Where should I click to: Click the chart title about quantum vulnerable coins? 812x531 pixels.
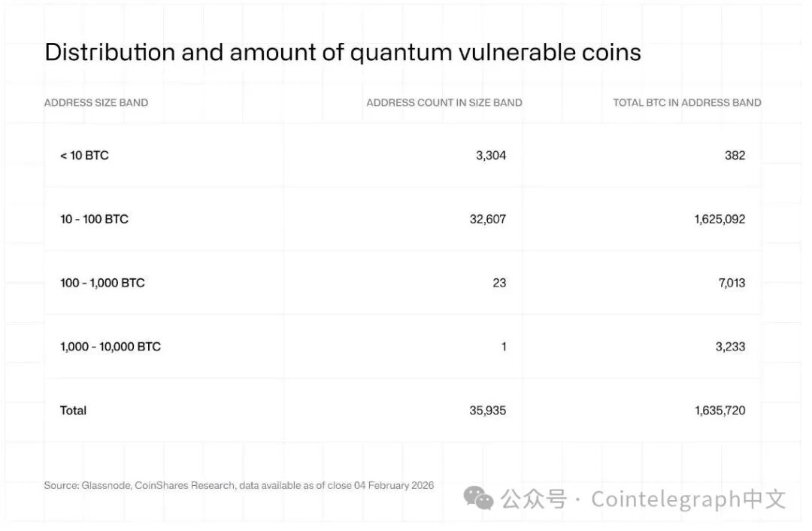[343, 52]
